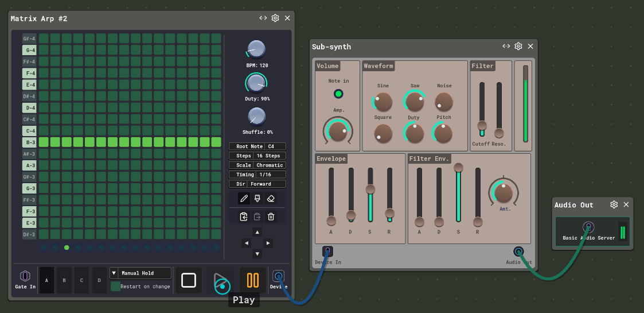Click the Matrix Arp Device output port
The image size is (644, 313).
pos(279,276)
